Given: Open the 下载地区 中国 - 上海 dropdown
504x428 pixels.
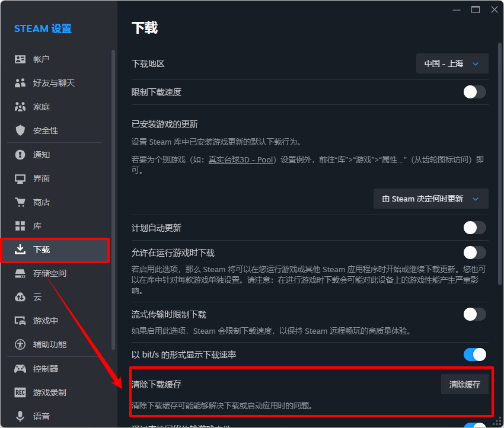Looking at the screenshot, I should pyautogui.click(x=452, y=63).
